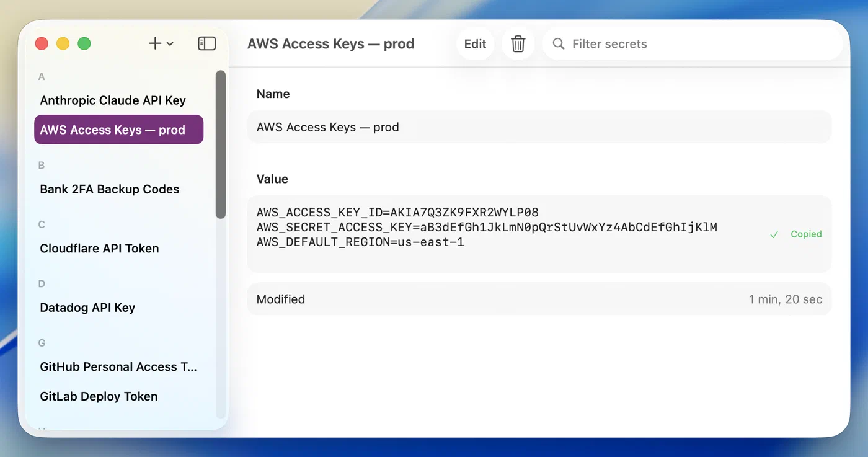Click the green Copied checkmark icon
The width and height of the screenshot is (868, 457).
pyautogui.click(x=774, y=234)
